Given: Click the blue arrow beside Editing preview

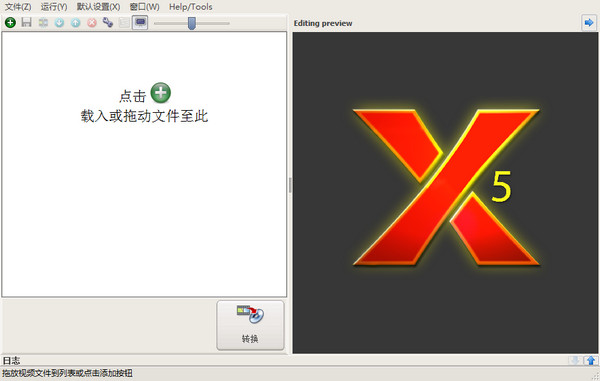Looking at the screenshot, I should point(589,23).
